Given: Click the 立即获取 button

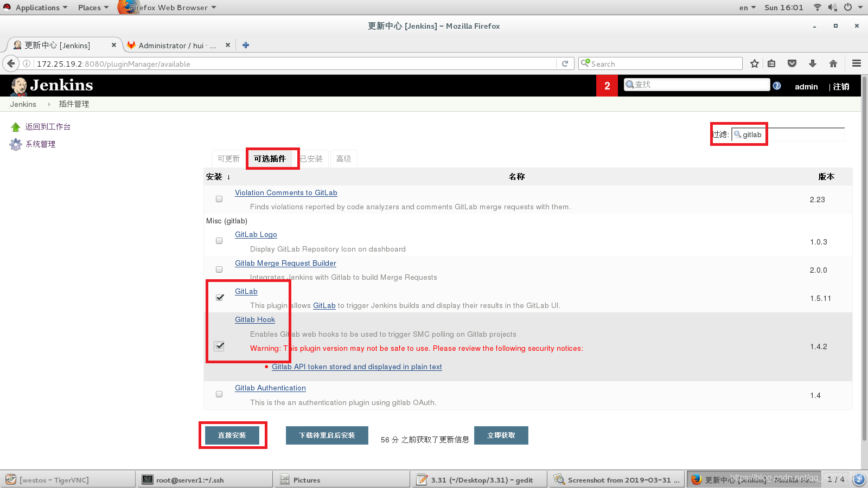Looking at the screenshot, I should tap(501, 435).
